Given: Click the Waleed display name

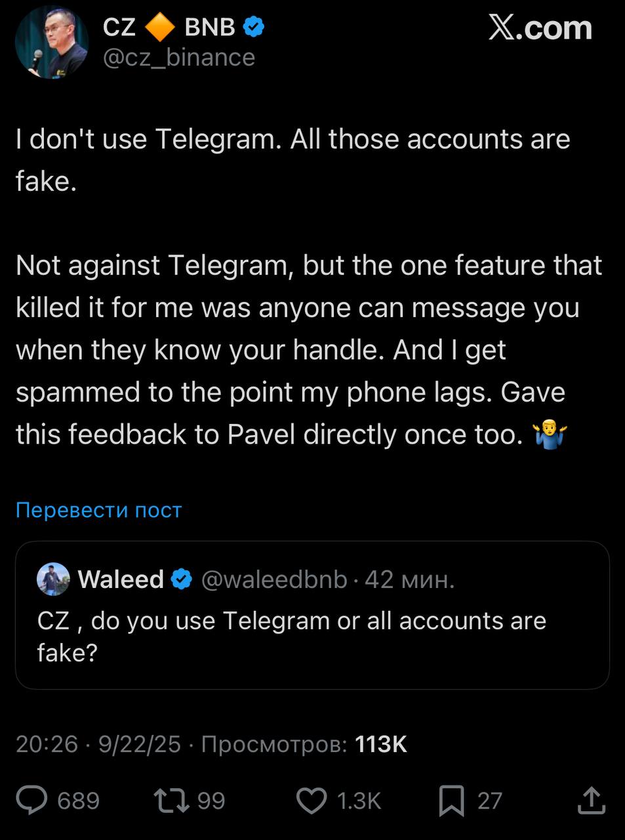Looking at the screenshot, I should pos(121,579).
